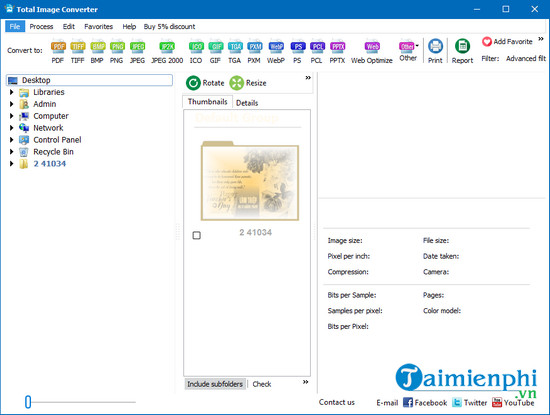Visit the YouTube channel link
Screen dimensions: 550x415
point(513,403)
